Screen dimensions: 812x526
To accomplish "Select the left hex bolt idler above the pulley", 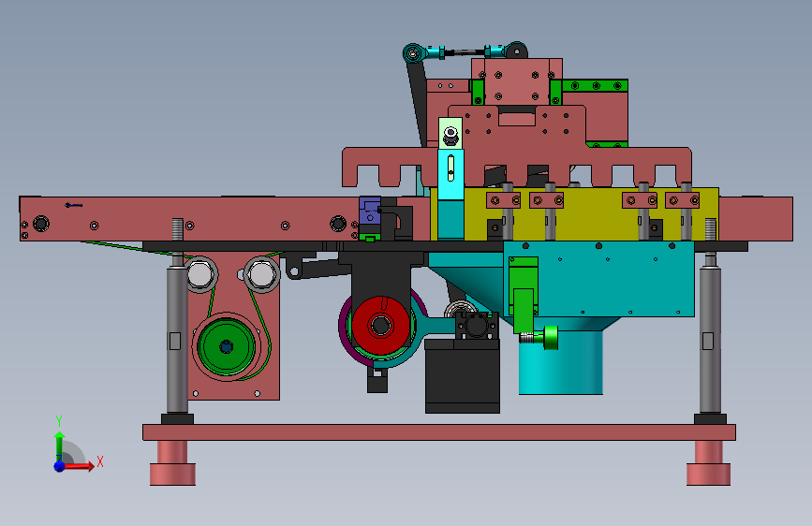I will click(199, 274).
